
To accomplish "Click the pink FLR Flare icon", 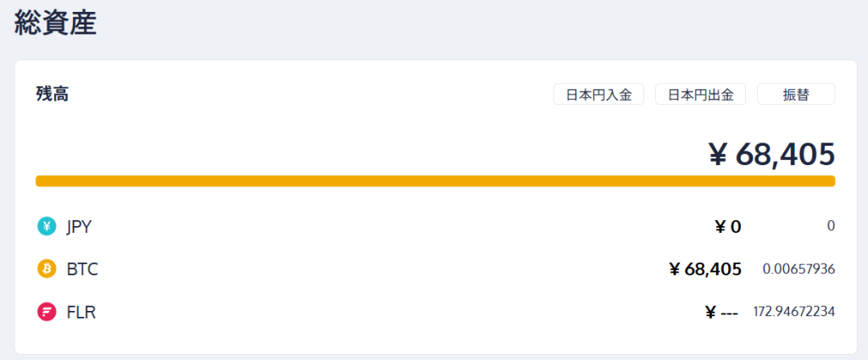I will tap(46, 312).
